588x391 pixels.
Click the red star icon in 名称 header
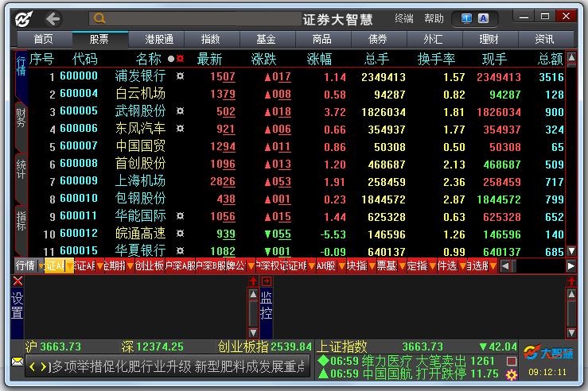click(x=181, y=59)
